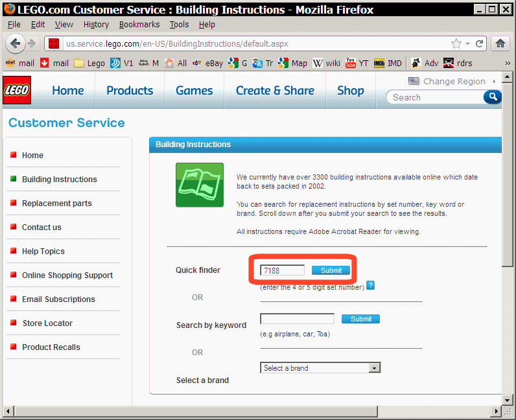Open the View menu
The image size is (516, 420).
click(64, 25)
